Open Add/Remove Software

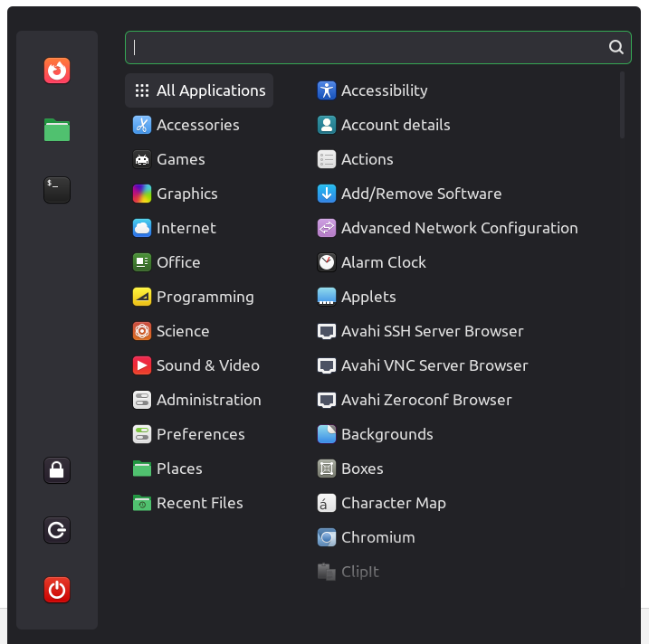point(421,194)
